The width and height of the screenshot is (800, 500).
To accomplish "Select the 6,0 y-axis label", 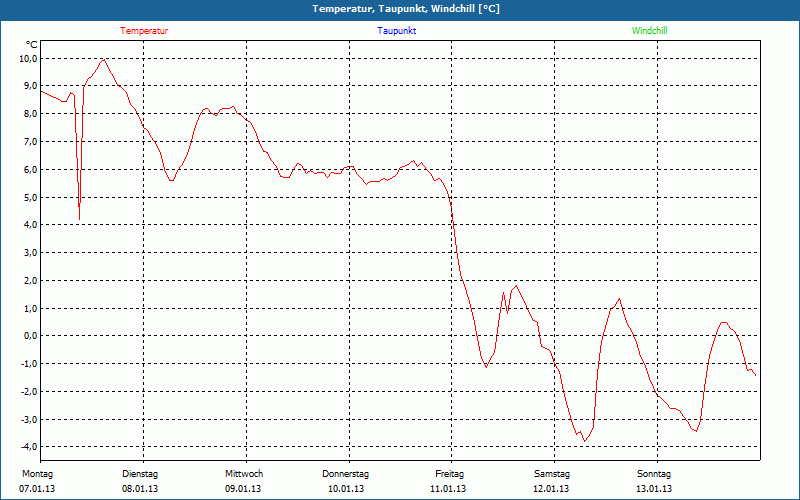I will (31, 169).
